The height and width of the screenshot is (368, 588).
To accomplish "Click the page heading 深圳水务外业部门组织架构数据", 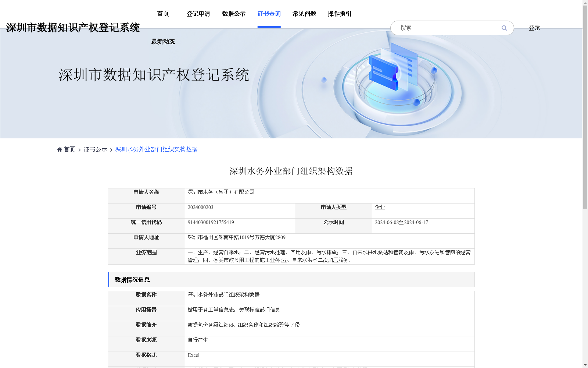I will coord(291,171).
